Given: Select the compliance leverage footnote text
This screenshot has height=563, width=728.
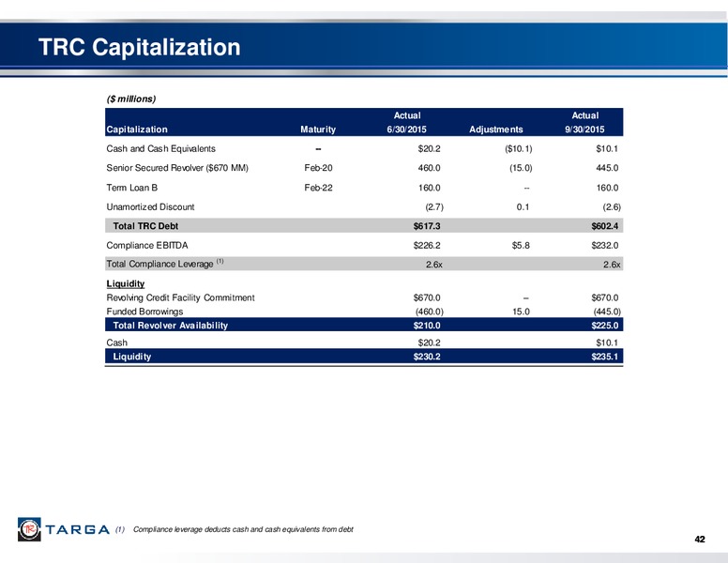Looking at the screenshot, I should point(243,529).
